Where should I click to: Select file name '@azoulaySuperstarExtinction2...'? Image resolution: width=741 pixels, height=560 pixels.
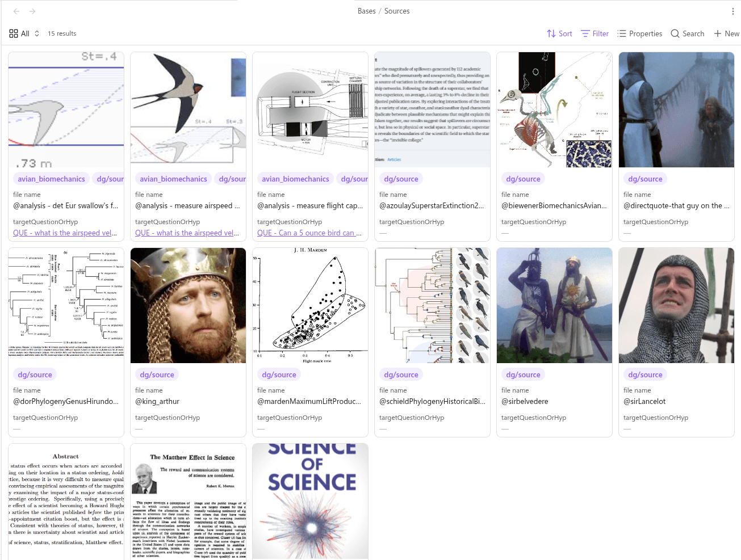click(432, 206)
